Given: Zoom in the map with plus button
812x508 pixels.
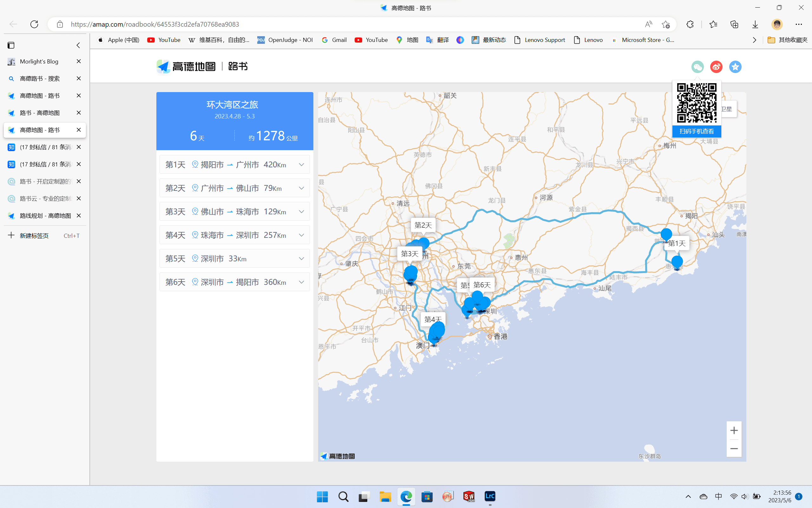Looking at the screenshot, I should [734, 431].
